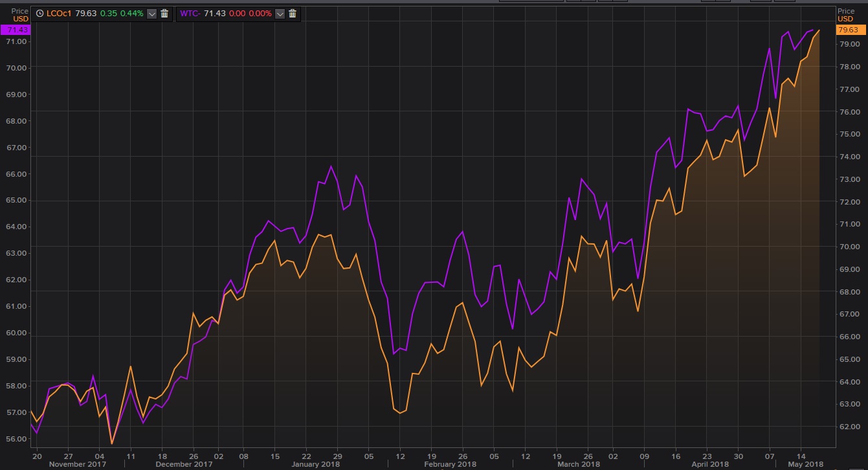Open the LCOc1 series dropdown arrow
The height and width of the screenshot is (470, 868).
151,14
